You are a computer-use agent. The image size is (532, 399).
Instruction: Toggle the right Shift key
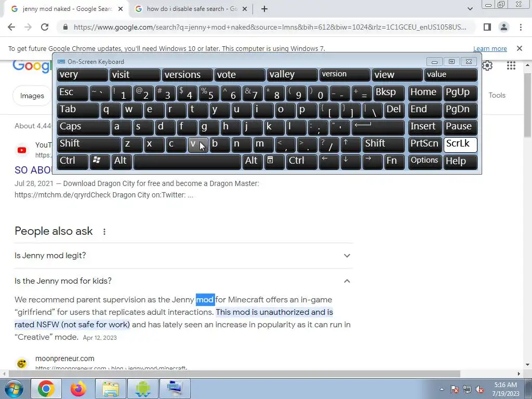click(x=383, y=144)
